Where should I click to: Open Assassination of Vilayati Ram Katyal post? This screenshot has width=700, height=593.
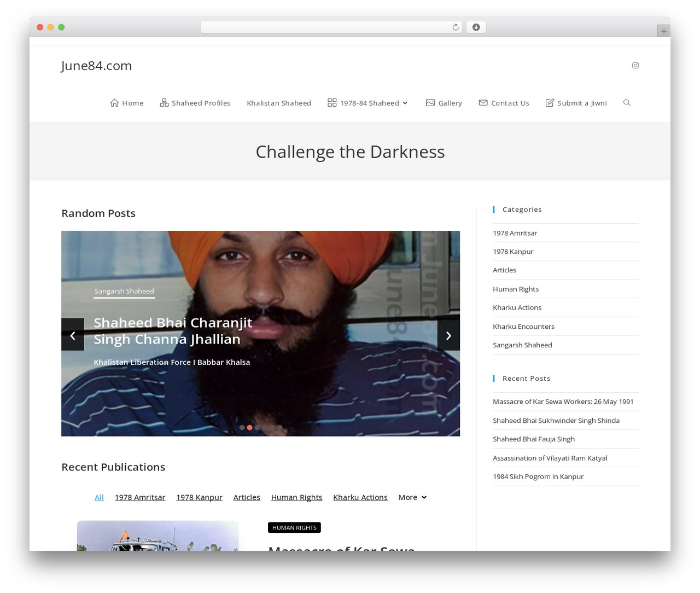550,458
